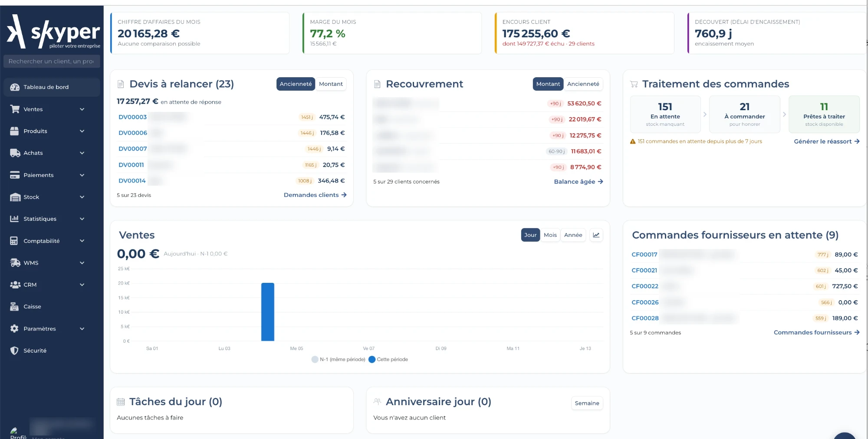Open quote DV00003
The width and height of the screenshot is (868, 439).
point(132,117)
